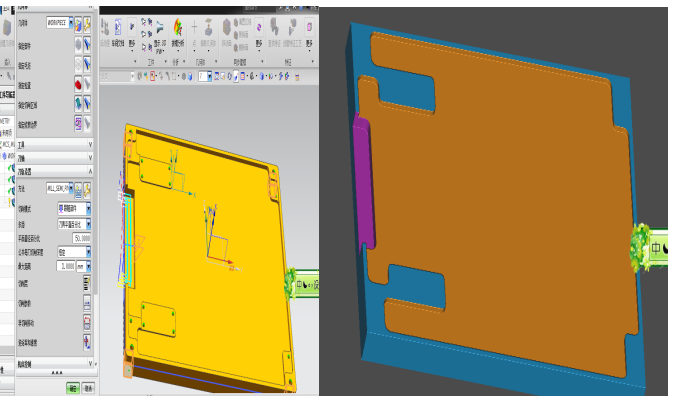Image resolution: width=678 pixels, height=405 pixels.
Task: Open the Non-Cutting Moves icon
Action: click(x=87, y=323)
